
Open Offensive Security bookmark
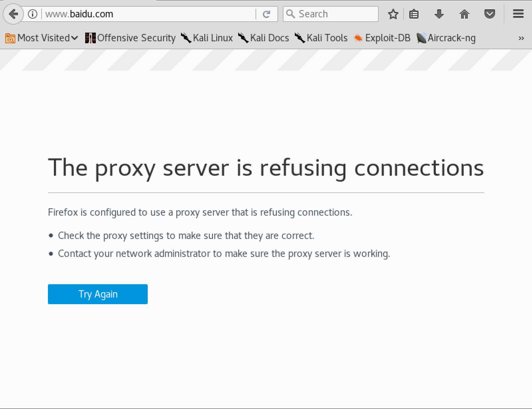click(x=130, y=38)
